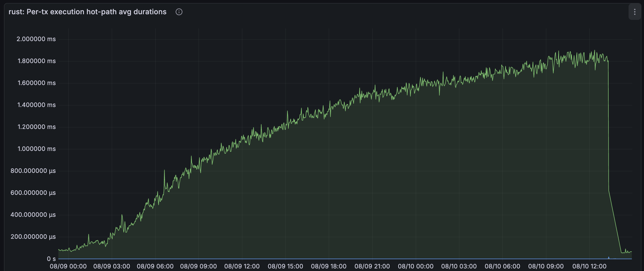This screenshot has width=644, height=271.
Task: Click the panel description info icon
Action: coord(179,12)
